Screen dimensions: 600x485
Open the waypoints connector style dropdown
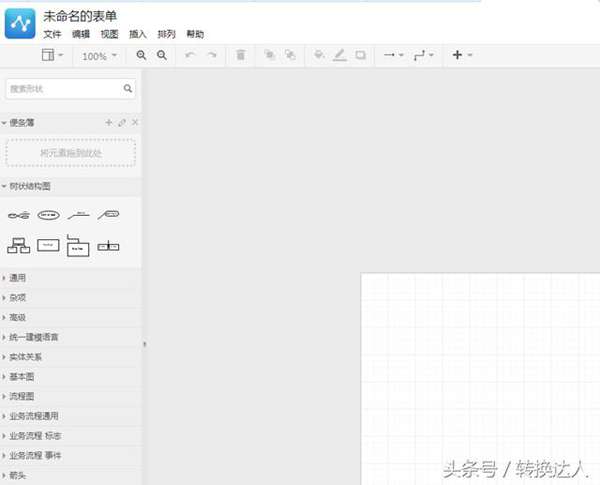423,56
